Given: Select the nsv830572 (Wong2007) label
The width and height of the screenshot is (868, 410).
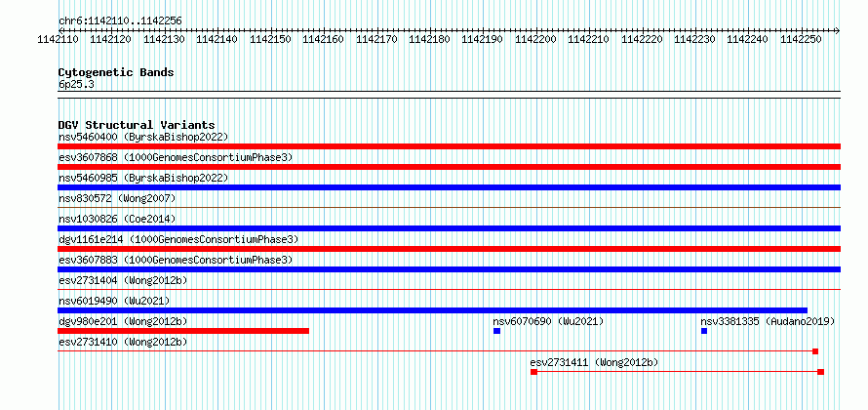Looking at the screenshot, I should (x=117, y=198).
